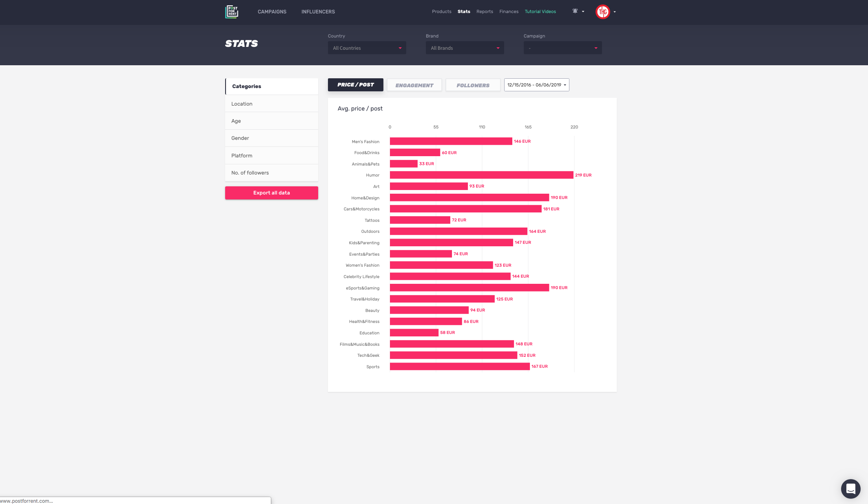
Task: Open the All Countries dropdown
Action: [367, 48]
